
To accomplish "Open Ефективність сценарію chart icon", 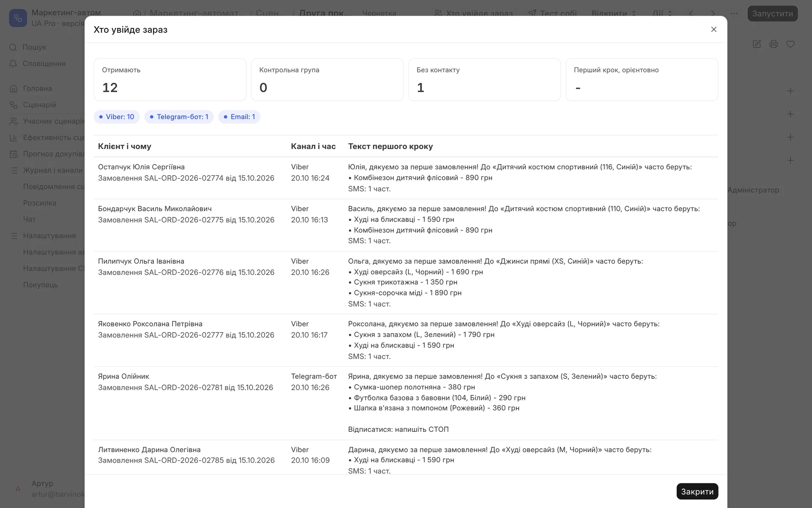I will [14, 138].
